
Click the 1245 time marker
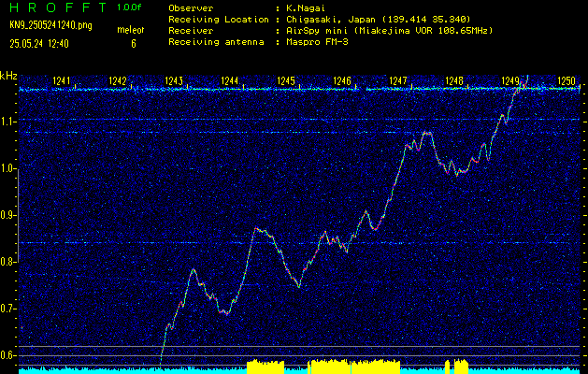pos(286,80)
